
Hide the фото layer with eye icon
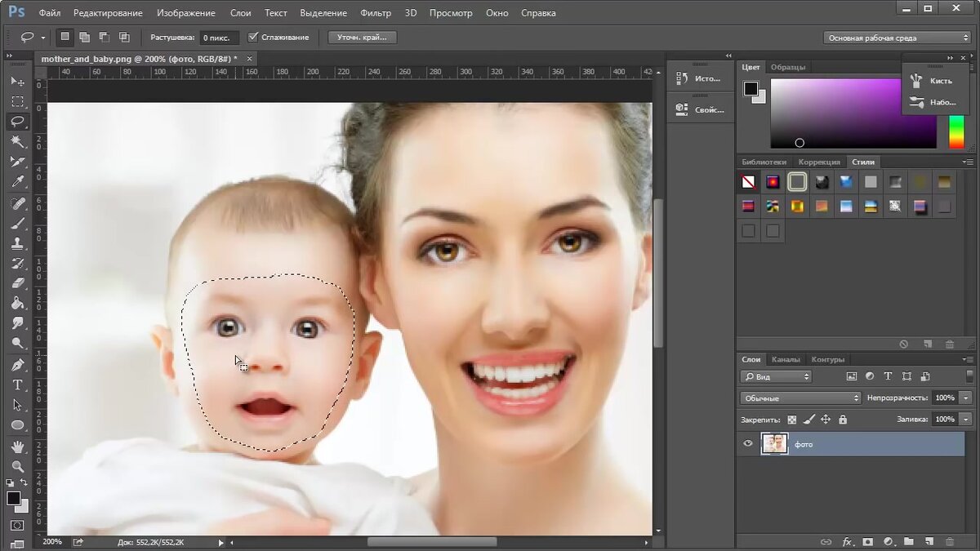[x=747, y=444]
